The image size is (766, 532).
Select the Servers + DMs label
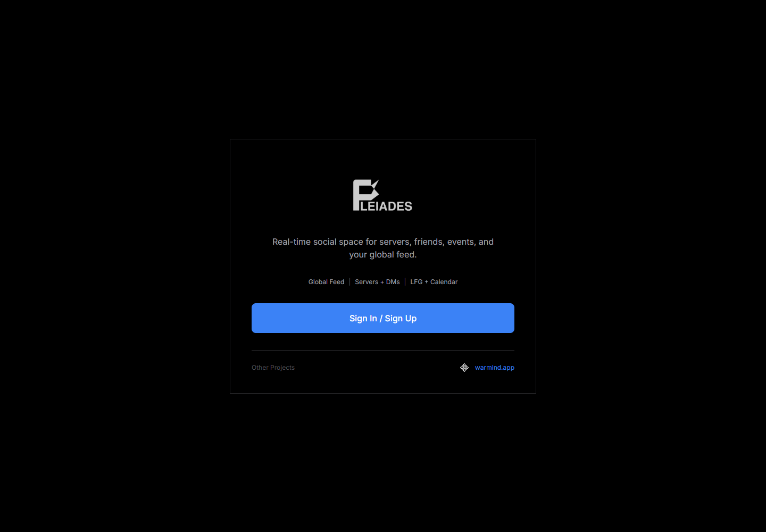pos(378,282)
